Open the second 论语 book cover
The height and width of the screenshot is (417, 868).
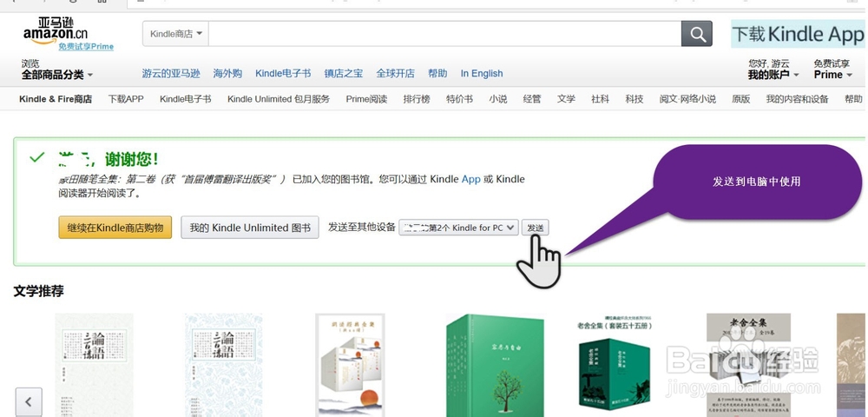click(x=224, y=365)
